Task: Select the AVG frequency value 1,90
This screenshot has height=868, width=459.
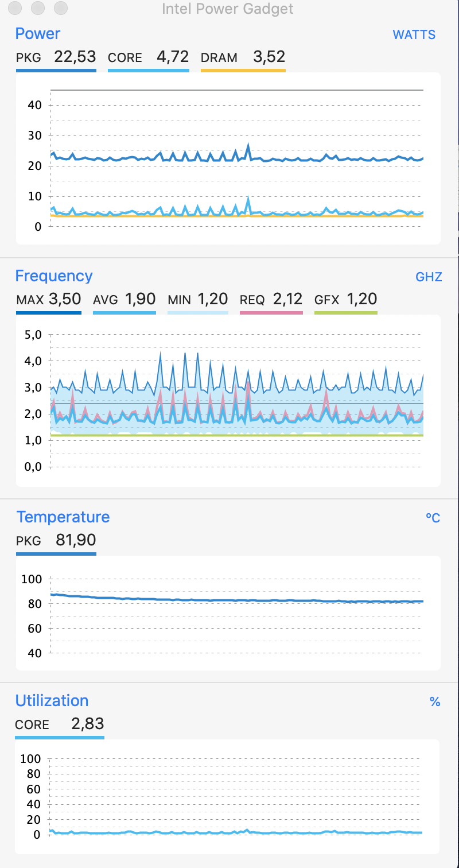Action: tap(140, 299)
